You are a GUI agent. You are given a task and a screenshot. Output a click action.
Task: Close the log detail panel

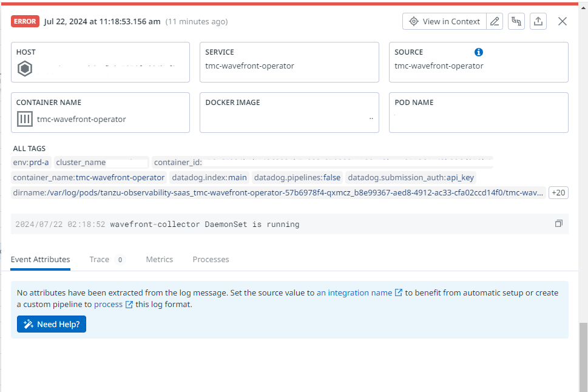[563, 21]
